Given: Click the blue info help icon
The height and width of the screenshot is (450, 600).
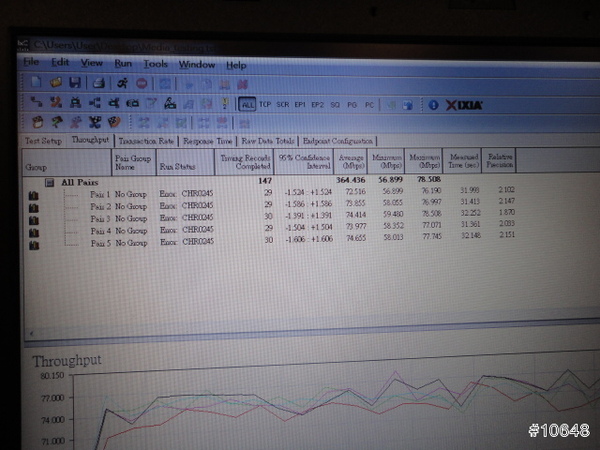Looking at the screenshot, I should click(434, 103).
